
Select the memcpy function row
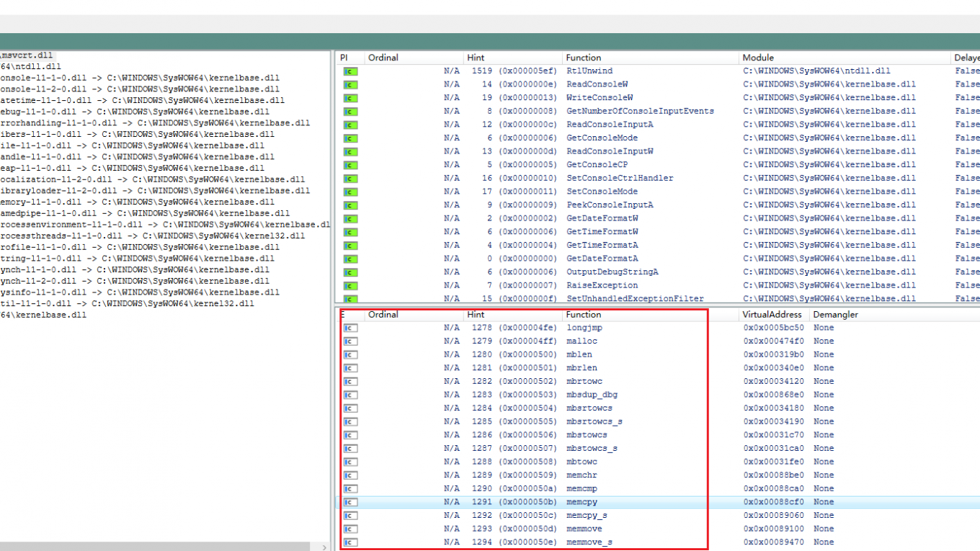[x=582, y=502]
